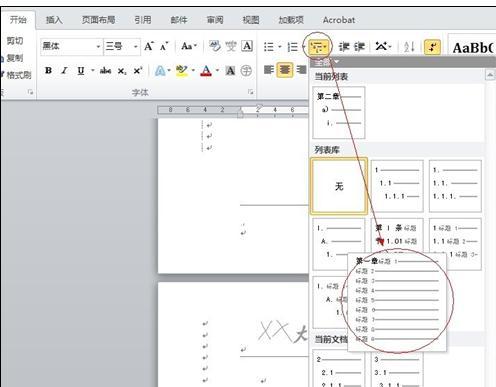Switch to the 视图 tab
Viewport: 496px width, 387px height.
point(251,20)
